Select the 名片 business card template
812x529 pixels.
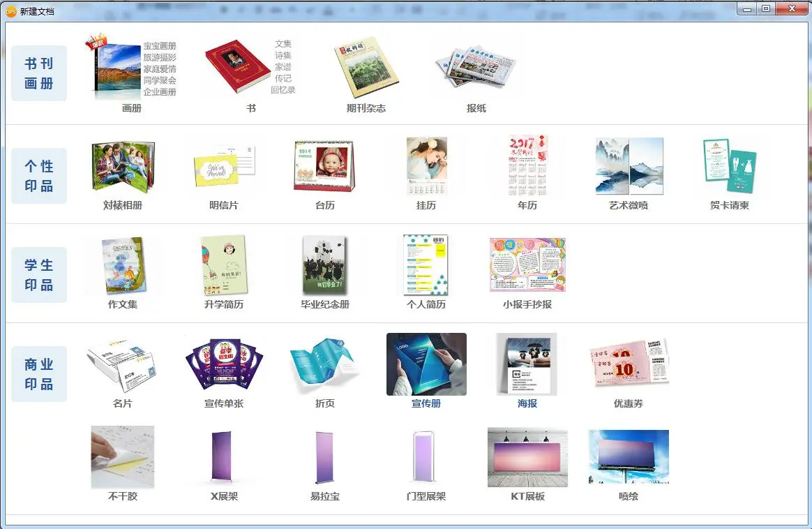point(122,364)
